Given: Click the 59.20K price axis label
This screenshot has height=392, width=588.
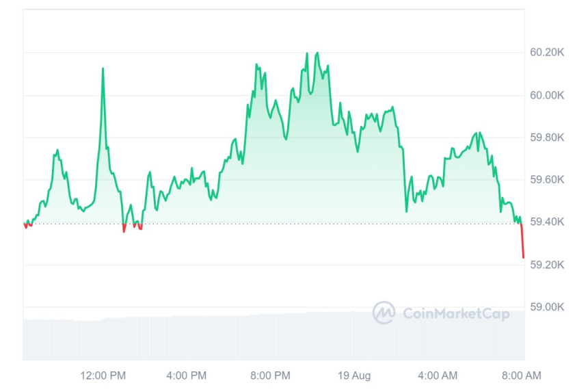Looking at the screenshot, I should [x=546, y=265].
